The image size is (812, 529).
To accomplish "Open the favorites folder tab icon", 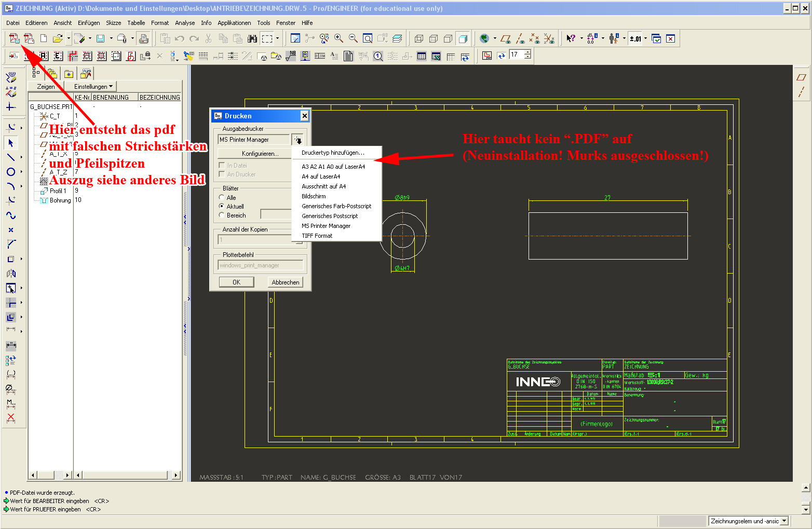I will [x=69, y=74].
